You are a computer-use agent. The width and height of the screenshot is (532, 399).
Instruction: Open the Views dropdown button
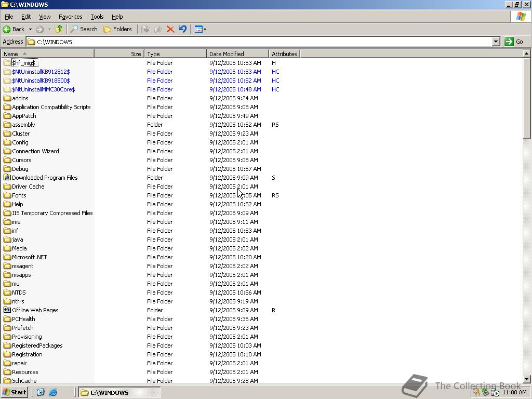[200, 29]
